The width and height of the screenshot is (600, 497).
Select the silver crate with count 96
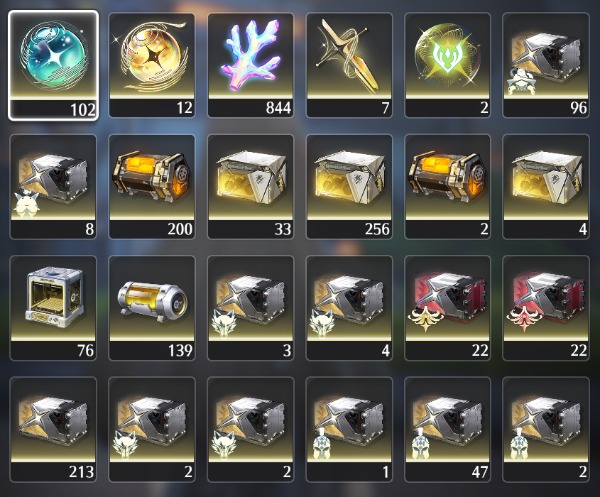[546, 65]
